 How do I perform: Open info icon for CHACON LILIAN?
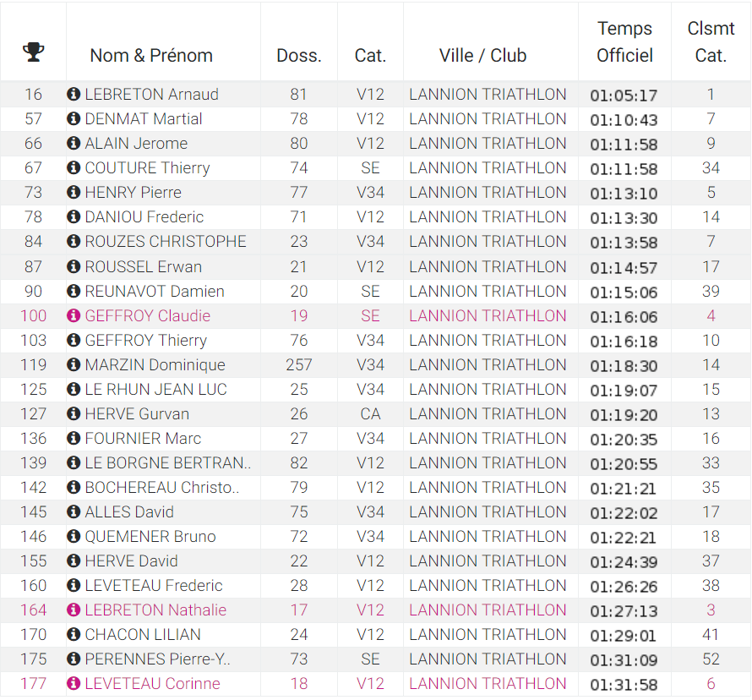(x=74, y=635)
